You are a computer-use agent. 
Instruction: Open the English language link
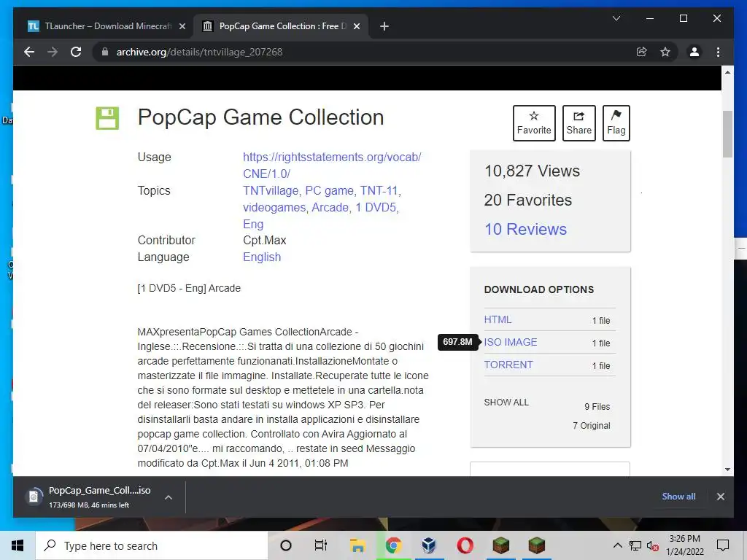(262, 257)
